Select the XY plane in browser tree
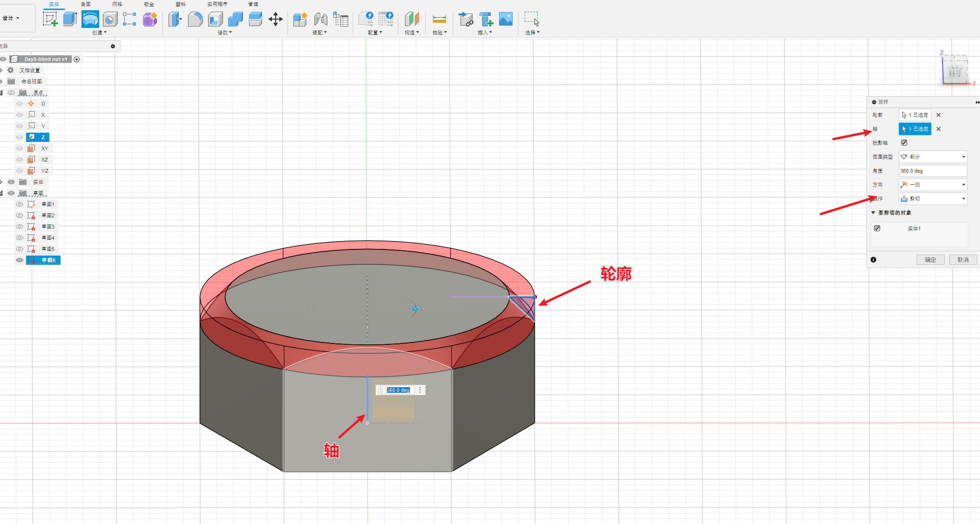 (45, 148)
